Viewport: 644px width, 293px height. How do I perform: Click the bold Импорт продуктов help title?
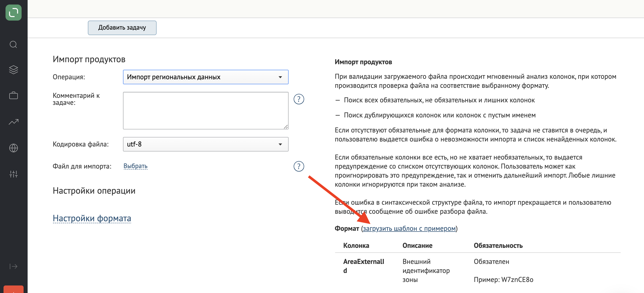363,62
